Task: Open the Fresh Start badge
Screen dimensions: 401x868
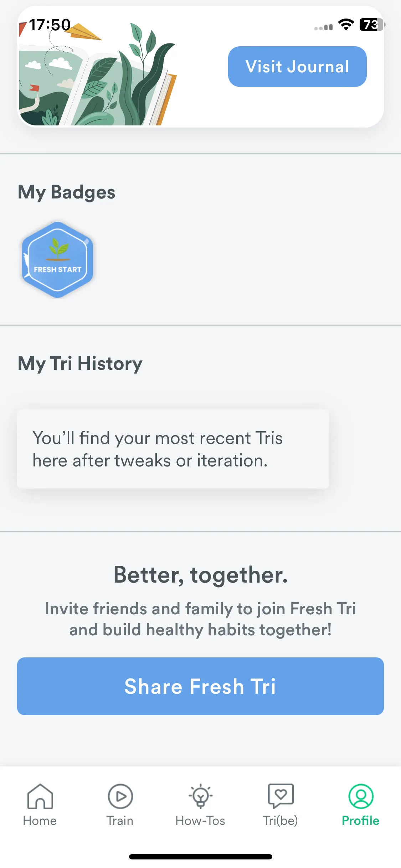Action: tap(57, 260)
